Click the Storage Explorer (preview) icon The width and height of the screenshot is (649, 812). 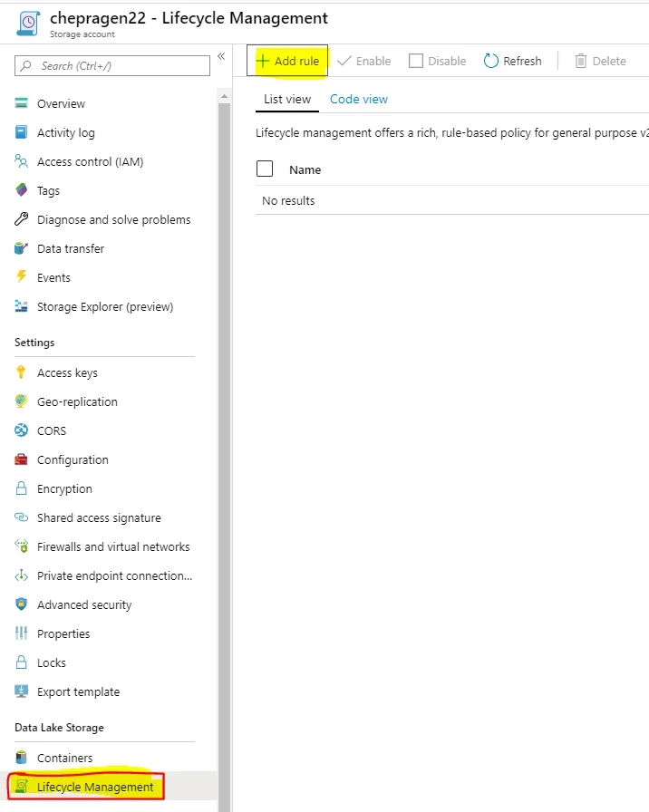tap(21, 306)
